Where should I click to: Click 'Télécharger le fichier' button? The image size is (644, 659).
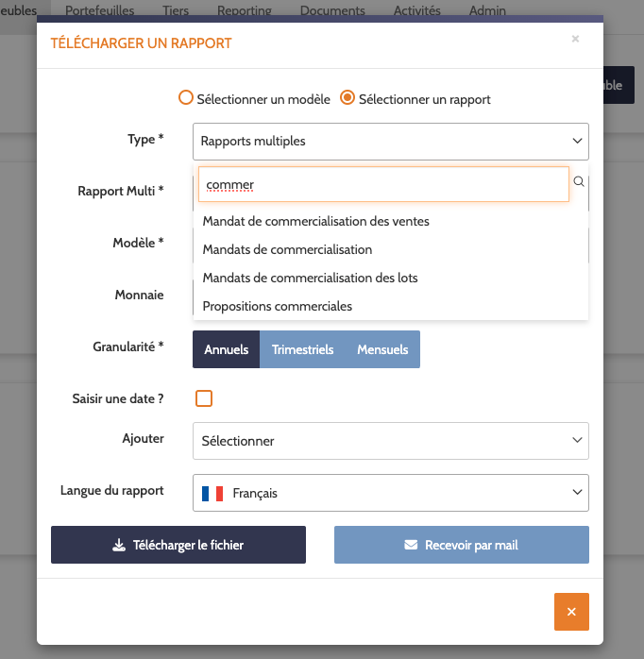click(x=178, y=545)
